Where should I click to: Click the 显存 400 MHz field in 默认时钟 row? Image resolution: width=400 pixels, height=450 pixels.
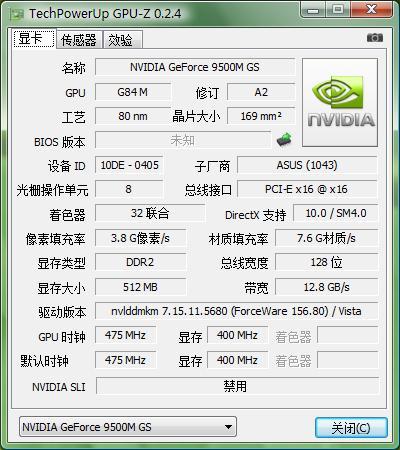(x=237, y=360)
